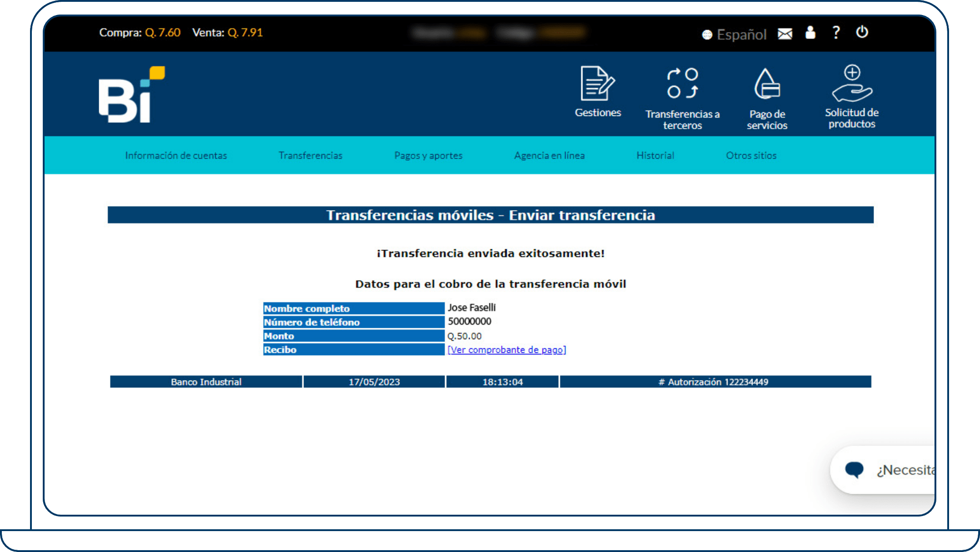This screenshot has width=980, height=552.
Task: Log out with the power icon
Action: click(862, 32)
